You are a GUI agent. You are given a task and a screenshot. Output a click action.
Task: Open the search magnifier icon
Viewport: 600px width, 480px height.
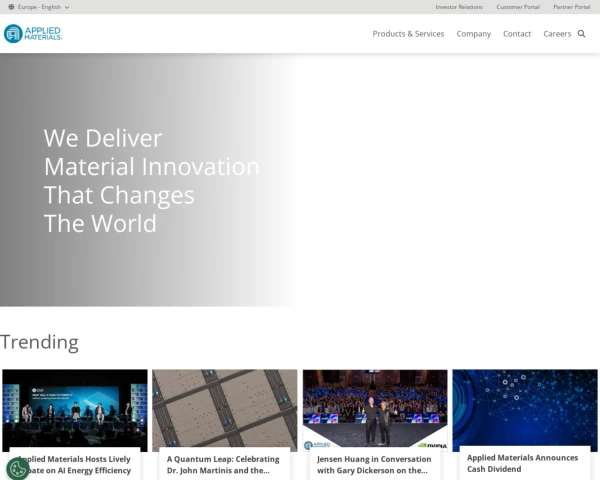click(581, 34)
